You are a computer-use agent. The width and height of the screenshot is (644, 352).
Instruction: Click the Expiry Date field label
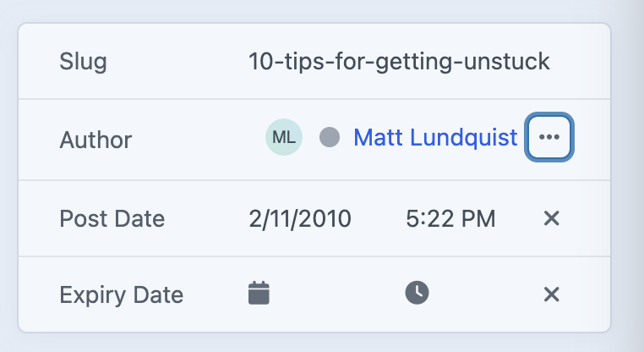[x=122, y=294]
